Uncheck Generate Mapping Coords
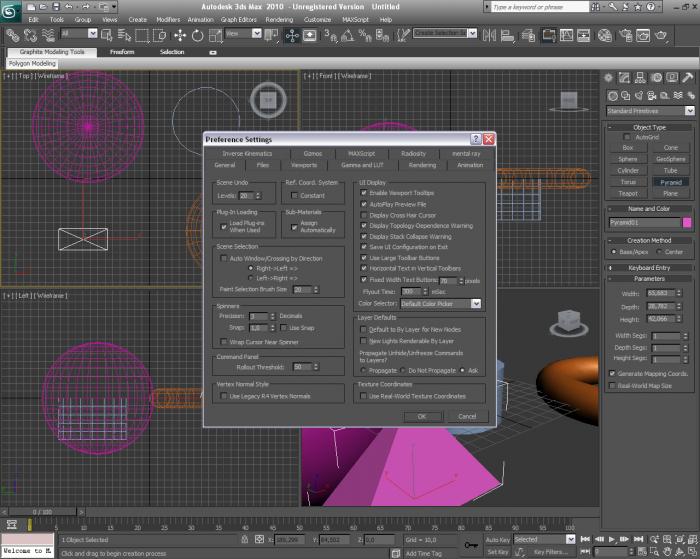 (612, 374)
